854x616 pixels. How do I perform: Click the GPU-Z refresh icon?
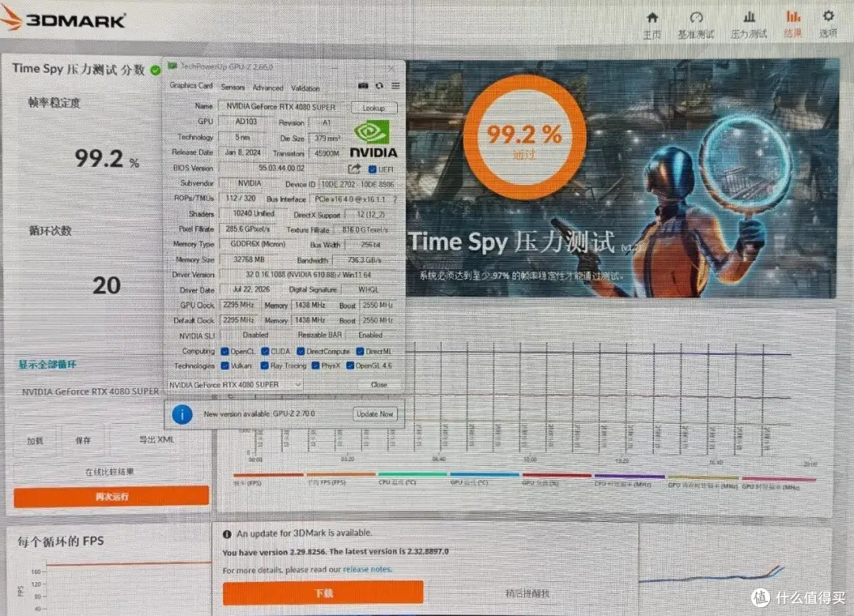coord(380,86)
